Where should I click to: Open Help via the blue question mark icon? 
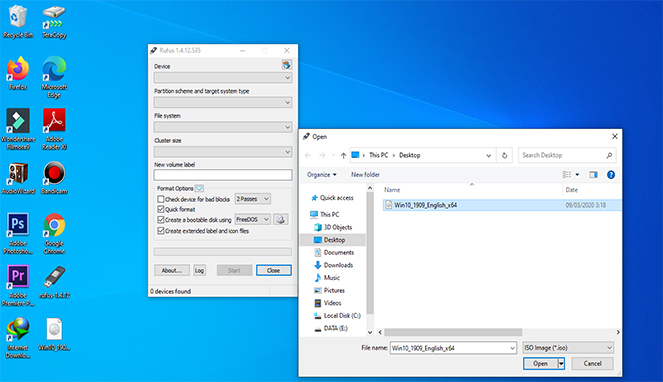tap(611, 175)
